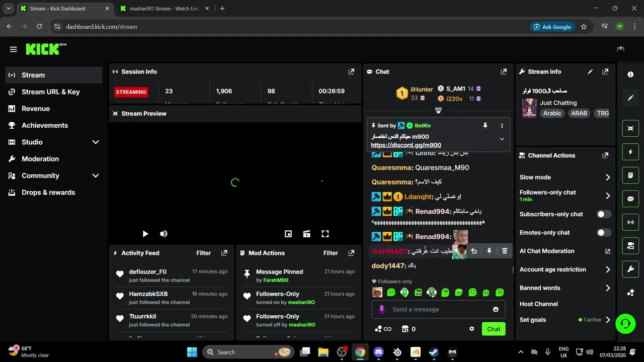Open Account age restriction options
Screen dimensions: 644x362
(565, 269)
